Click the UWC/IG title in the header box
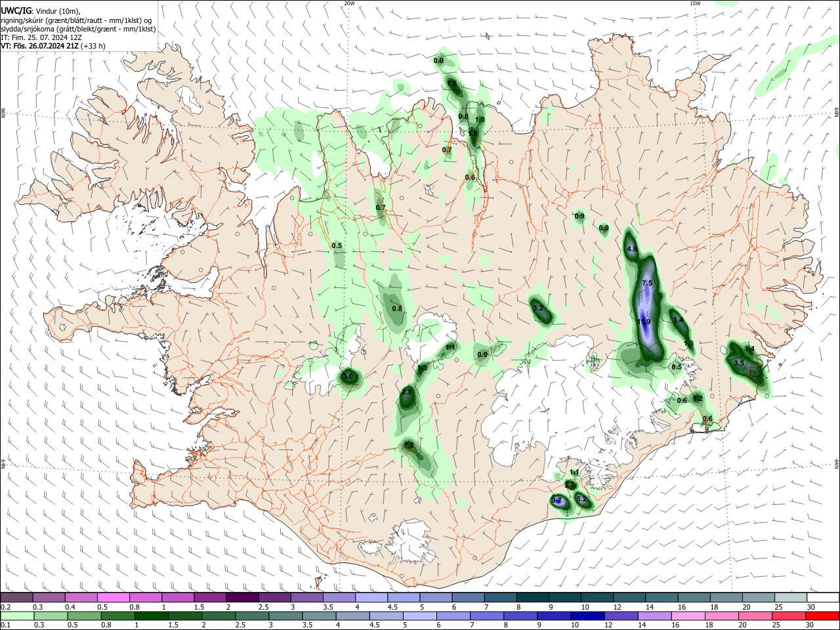The width and height of the screenshot is (840, 630). tap(16, 10)
